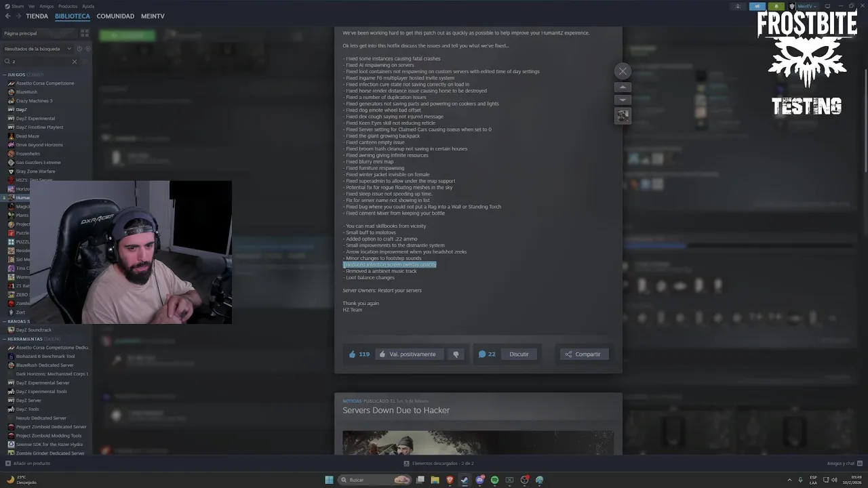Select Assetto Corsa Competizione in the games list
The image size is (868, 488).
45,83
